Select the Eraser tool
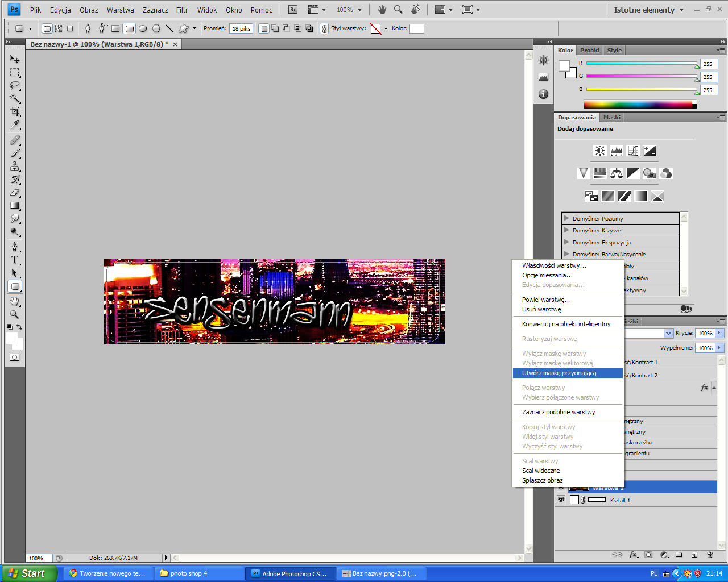Image resolution: width=728 pixels, height=582 pixels. point(15,193)
